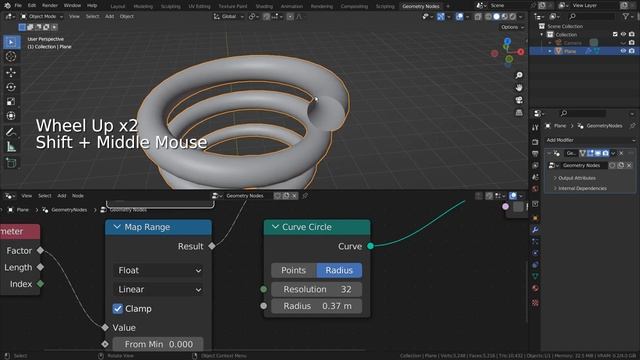
Task: Select the Scale tool
Action: pos(11,102)
